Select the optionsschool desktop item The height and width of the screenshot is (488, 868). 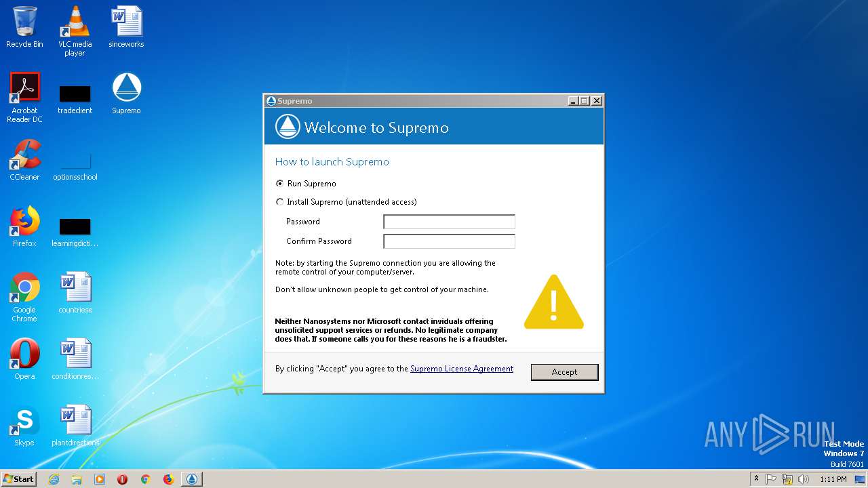tap(75, 166)
